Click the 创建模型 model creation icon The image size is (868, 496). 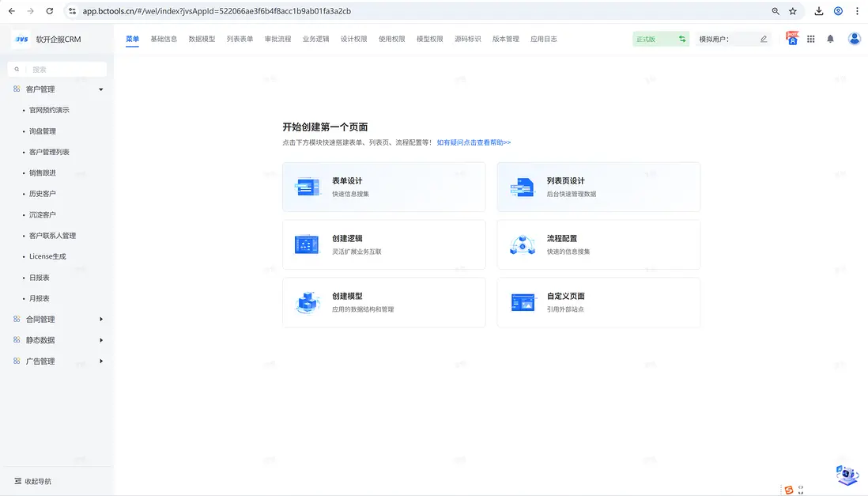308,302
